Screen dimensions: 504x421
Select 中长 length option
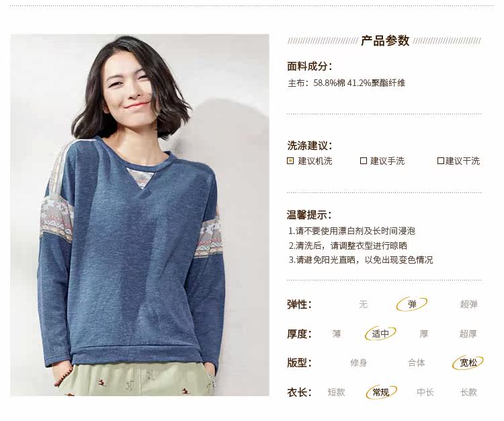425,392
